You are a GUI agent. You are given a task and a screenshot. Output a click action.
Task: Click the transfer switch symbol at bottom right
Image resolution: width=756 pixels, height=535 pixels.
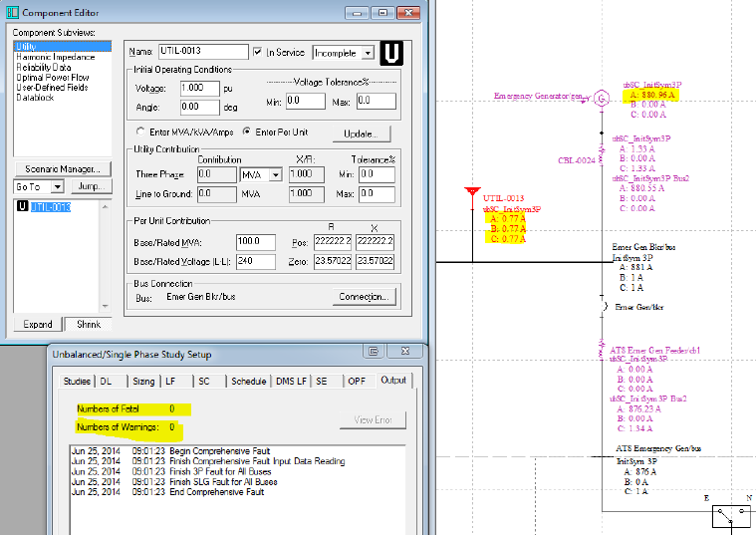[x=732, y=515]
